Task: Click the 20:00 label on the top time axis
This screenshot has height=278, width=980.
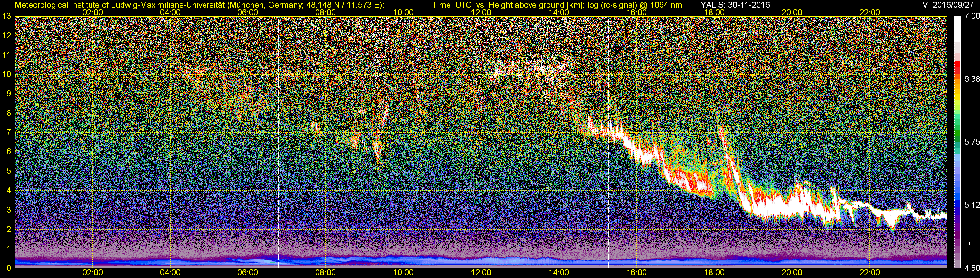Action: coord(792,12)
